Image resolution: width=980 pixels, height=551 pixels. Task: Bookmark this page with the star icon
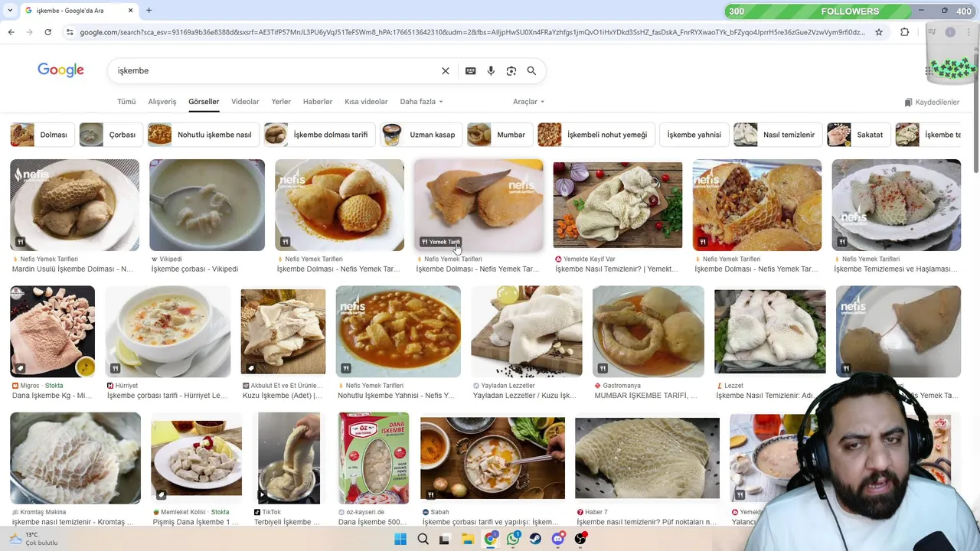[x=879, y=32]
